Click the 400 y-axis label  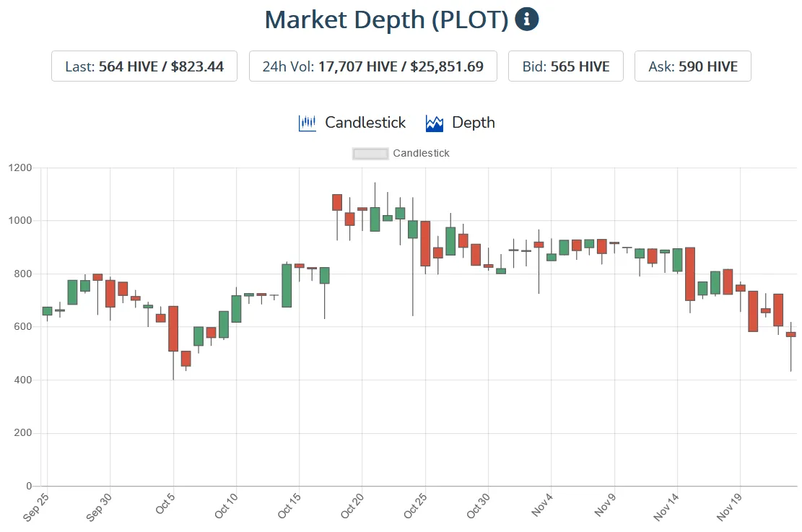tap(23, 380)
